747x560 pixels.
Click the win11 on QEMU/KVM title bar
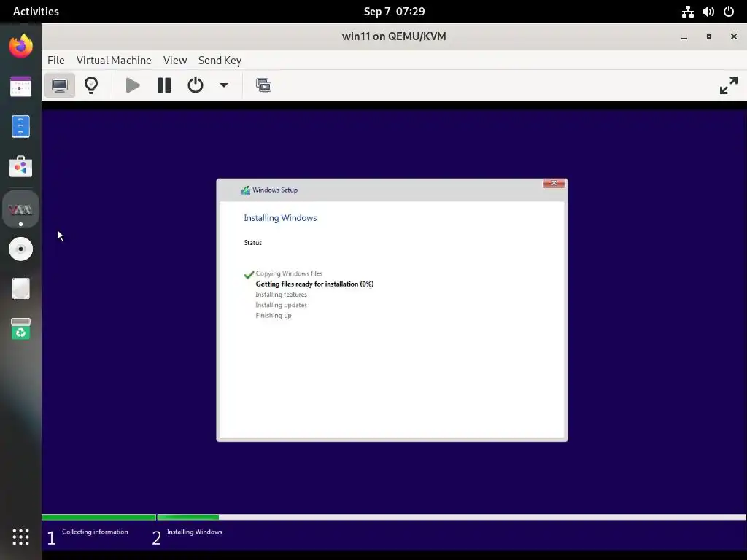pyautogui.click(x=394, y=36)
